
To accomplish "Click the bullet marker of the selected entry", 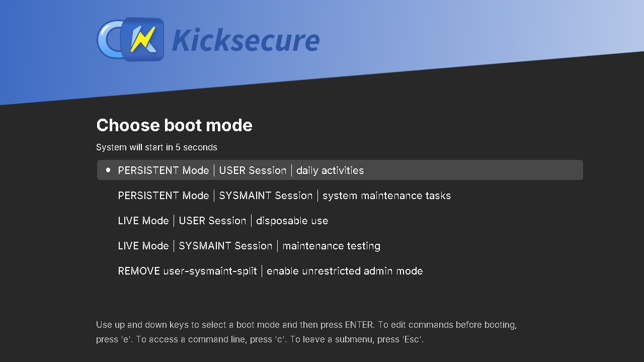I will [x=108, y=170].
